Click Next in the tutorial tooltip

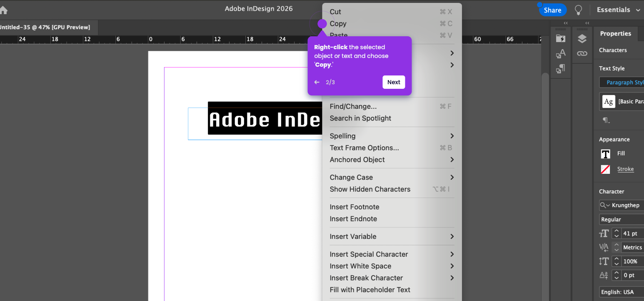tap(394, 82)
